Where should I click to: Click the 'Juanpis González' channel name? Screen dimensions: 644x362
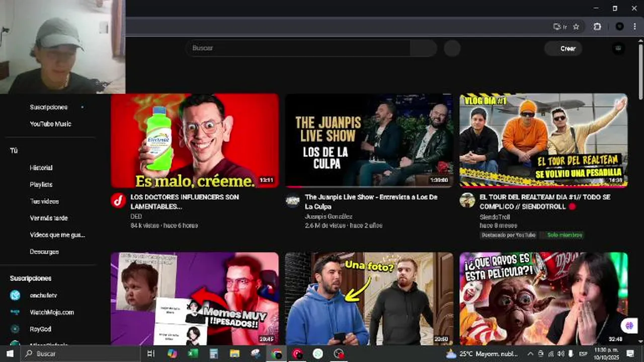coord(329,217)
